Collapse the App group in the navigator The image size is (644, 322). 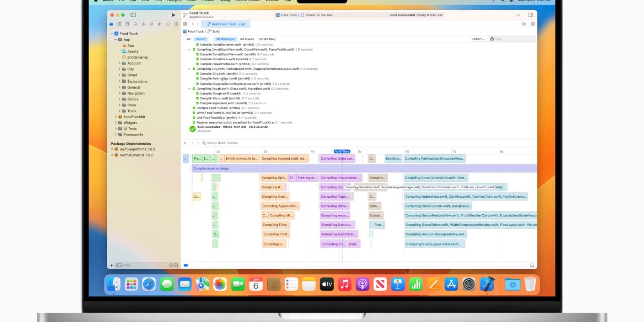(x=117, y=39)
